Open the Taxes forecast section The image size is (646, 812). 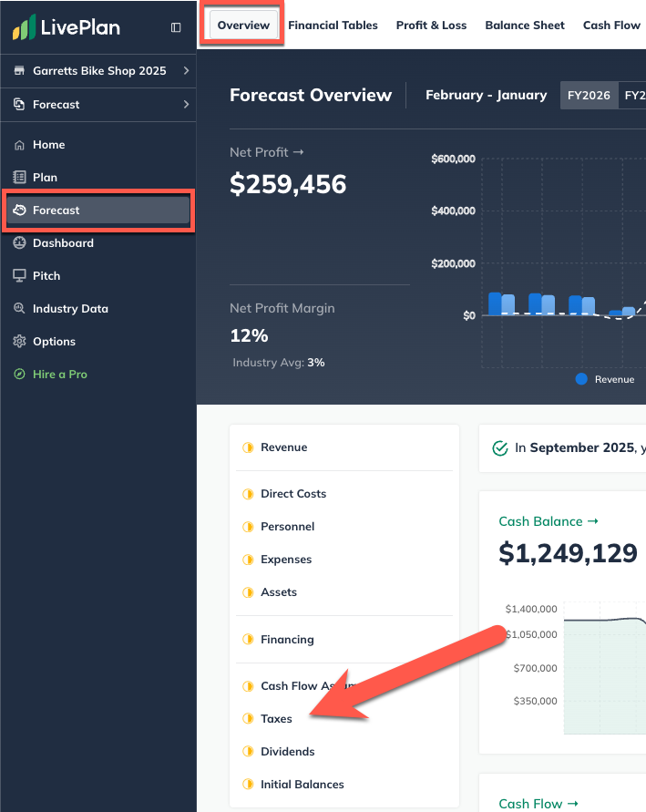point(276,719)
